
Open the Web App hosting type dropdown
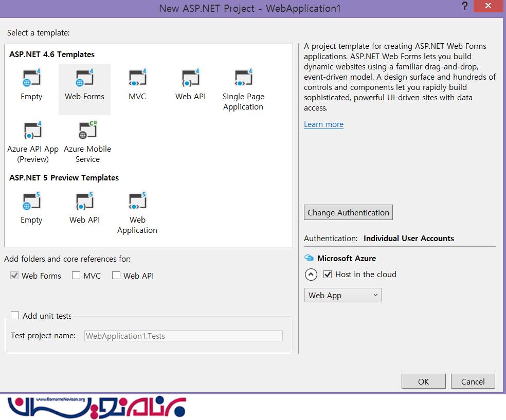click(x=342, y=295)
